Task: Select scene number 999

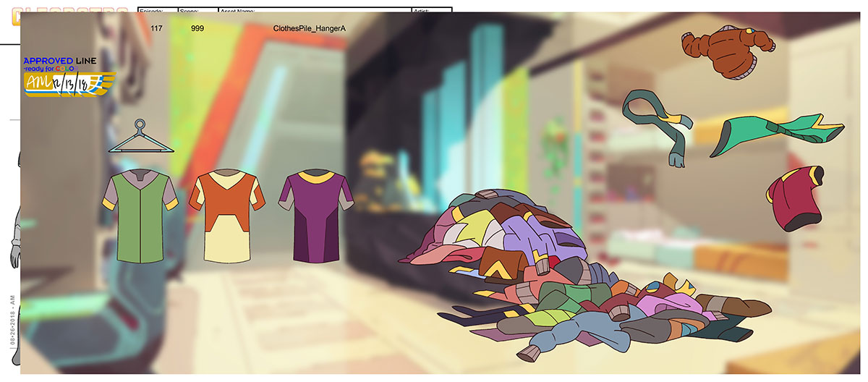Action: click(197, 28)
